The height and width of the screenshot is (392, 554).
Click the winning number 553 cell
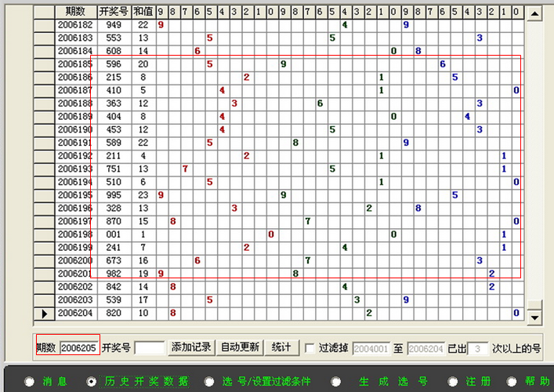click(x=114, y=38)
